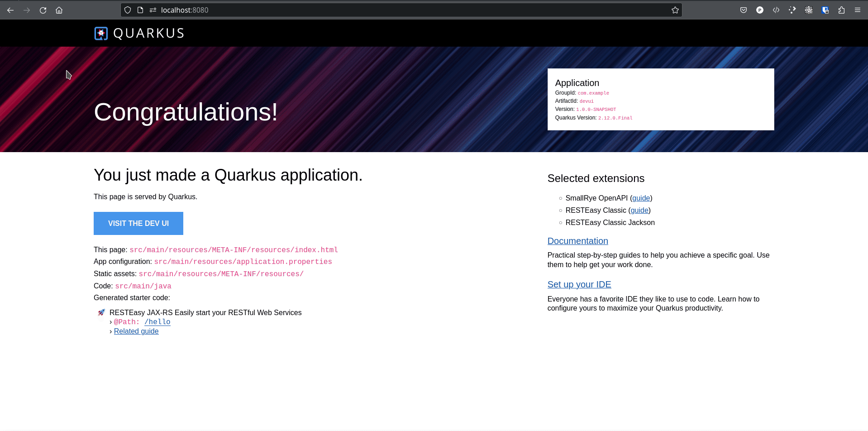This screenshot has height=431, width=868.
Task: Go to the browser home page
Action: (x=59, y=10)
